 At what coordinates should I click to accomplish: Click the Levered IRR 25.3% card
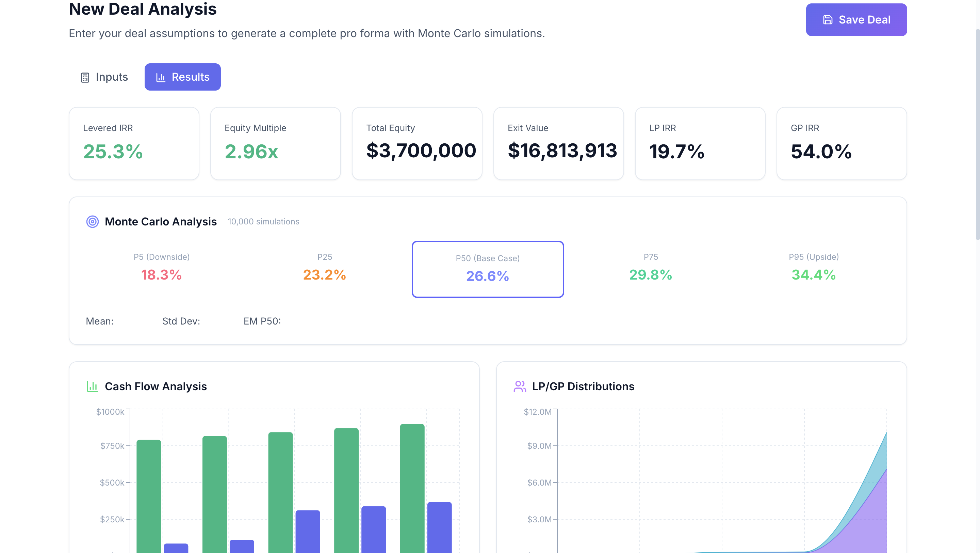[134, 143]
